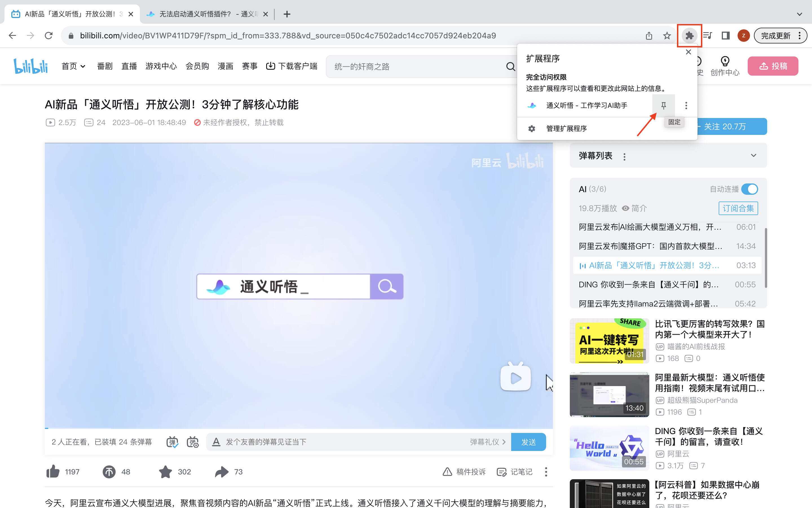Open 创作中心
This screenshot has height=508, width=812.
[x=725, y=66]
